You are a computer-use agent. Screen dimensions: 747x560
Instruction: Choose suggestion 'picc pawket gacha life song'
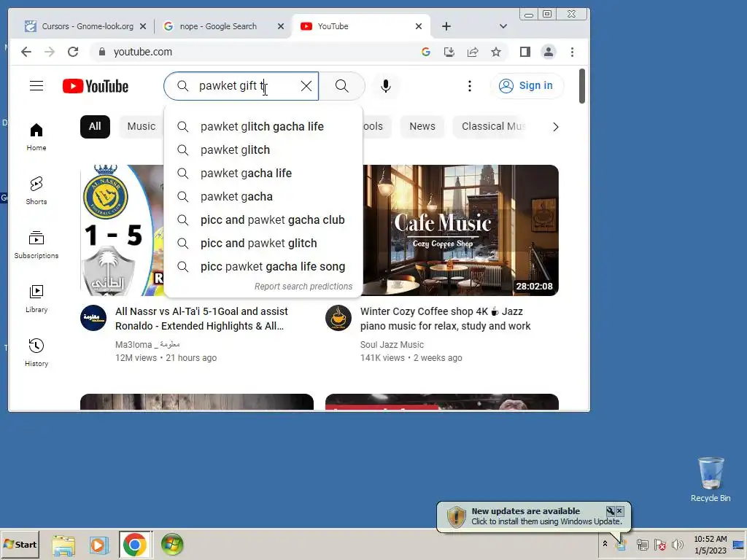pos(263,266)
